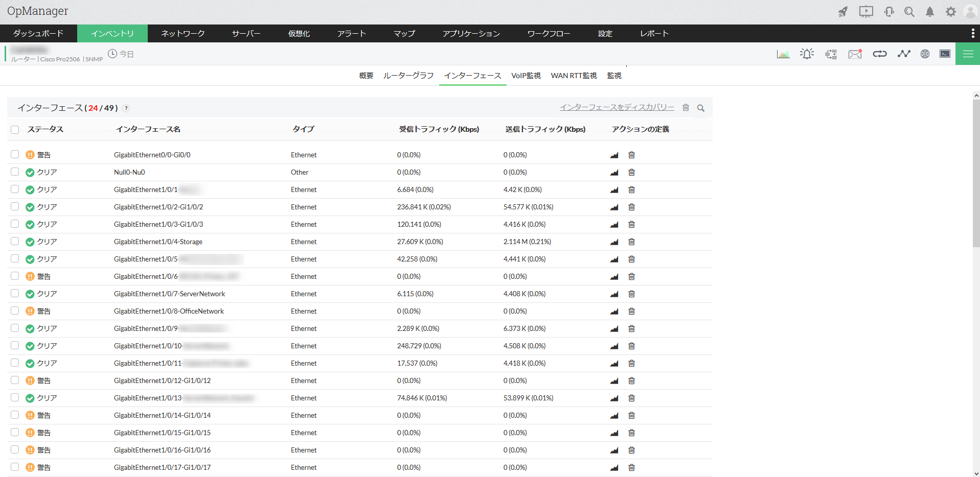The height and width of the screenshot is (477, 980).
Task: Check the GigabitEthernet1/0/14-Gi1/0/14 row checkbox
Action: pyautogui.click(x=15, y=415)
